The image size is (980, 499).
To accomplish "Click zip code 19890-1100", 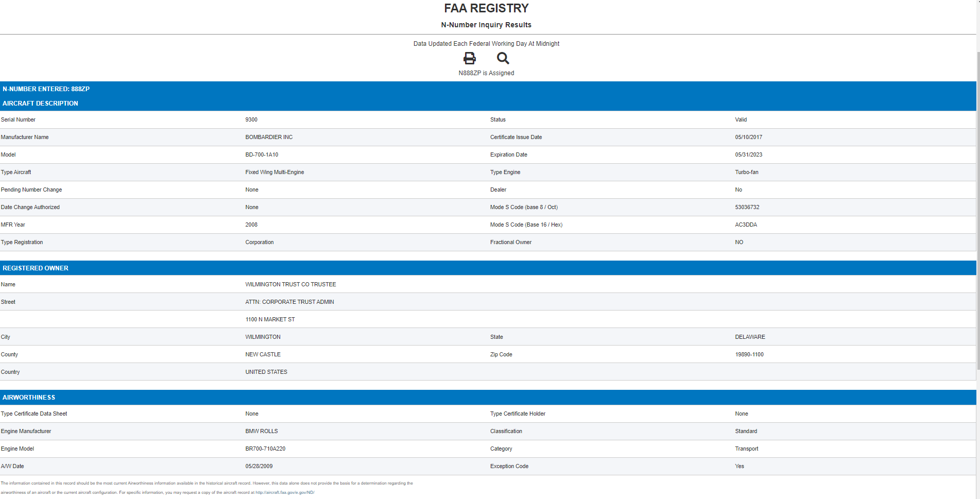I will coord(749,354).
